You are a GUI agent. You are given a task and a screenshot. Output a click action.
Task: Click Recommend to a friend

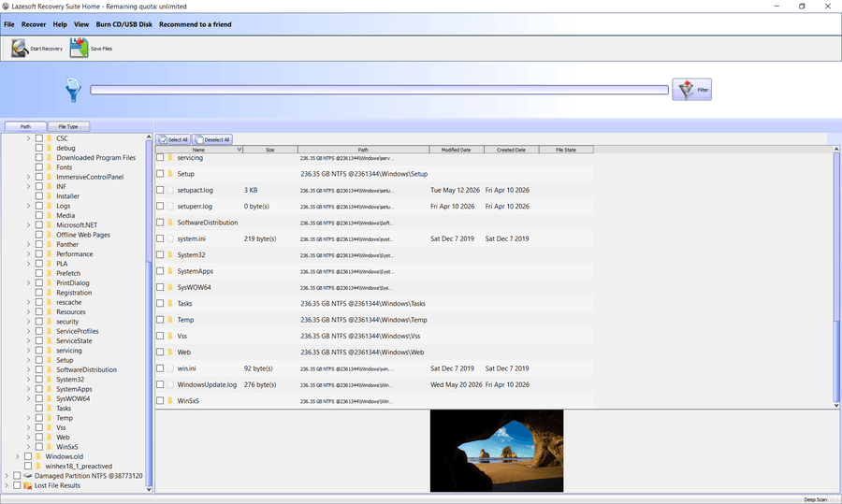click(x=195, y=24)
